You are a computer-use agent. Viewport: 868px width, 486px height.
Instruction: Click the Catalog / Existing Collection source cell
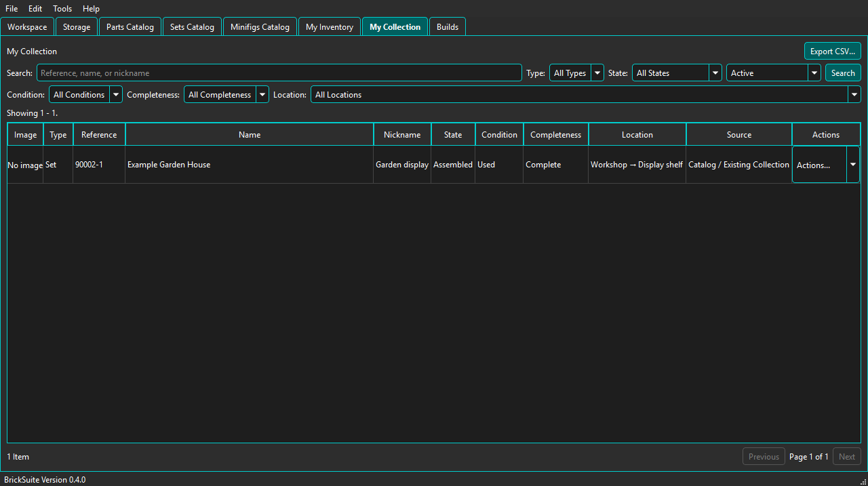coord(739,165)
